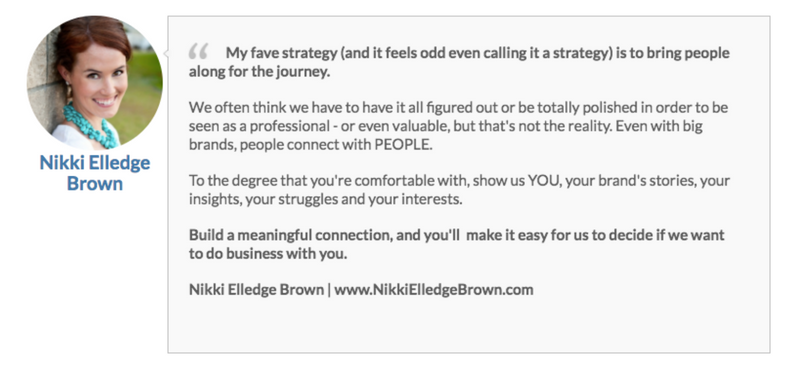Click 'Nikki Elledge Brown' signature text in quote
The image size is (808, 371).
tap(256, 290)
